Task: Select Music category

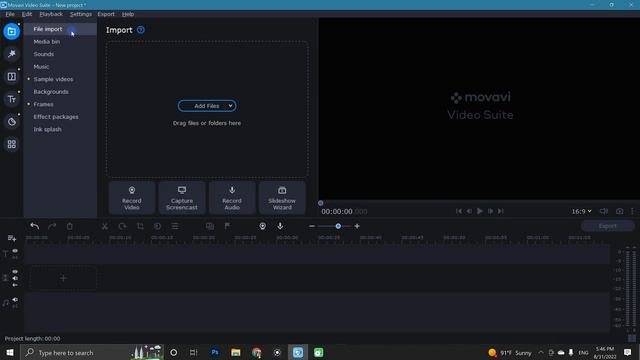Action: 60,67
